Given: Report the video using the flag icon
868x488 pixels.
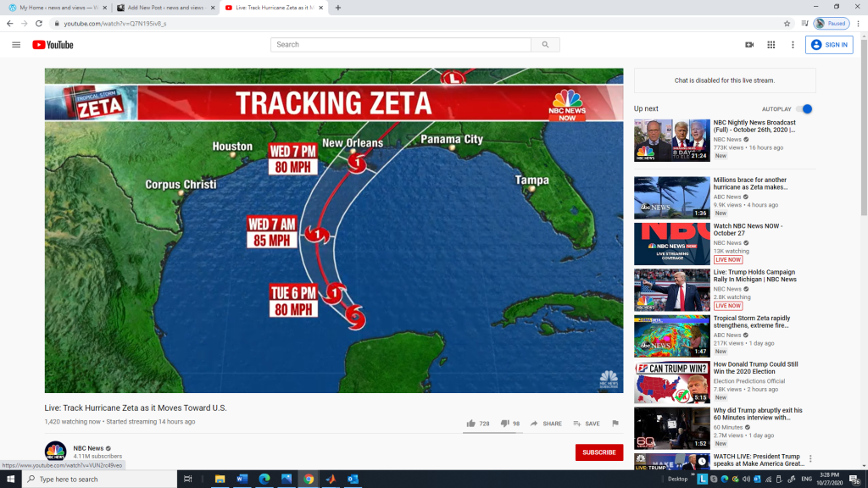Looking at the screenshot, I should 615,424.
